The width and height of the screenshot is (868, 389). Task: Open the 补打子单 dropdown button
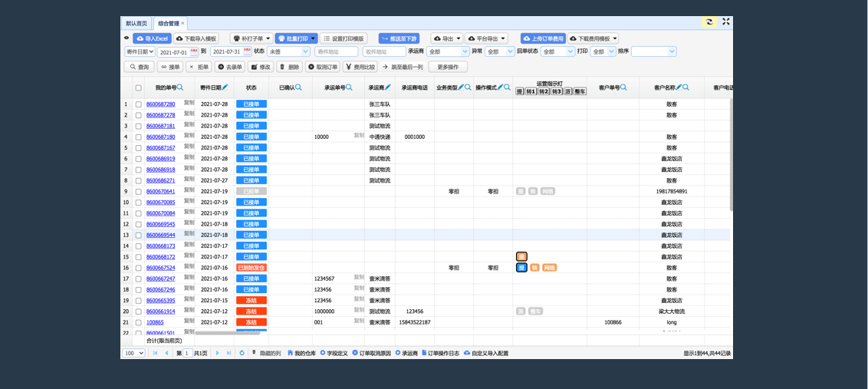252,39
